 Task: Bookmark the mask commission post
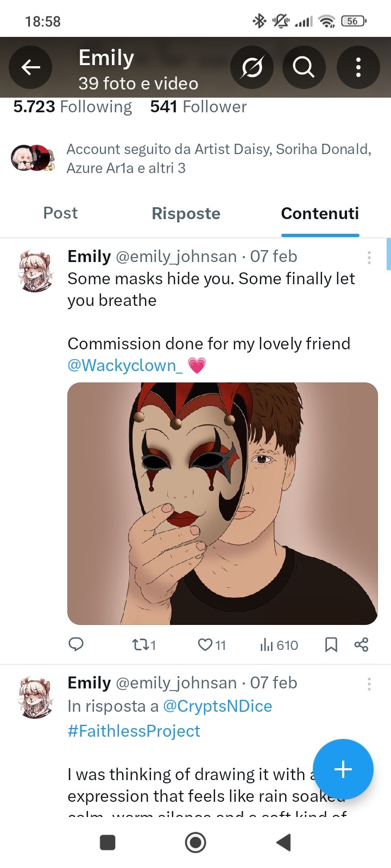click(x=331, y=644)
